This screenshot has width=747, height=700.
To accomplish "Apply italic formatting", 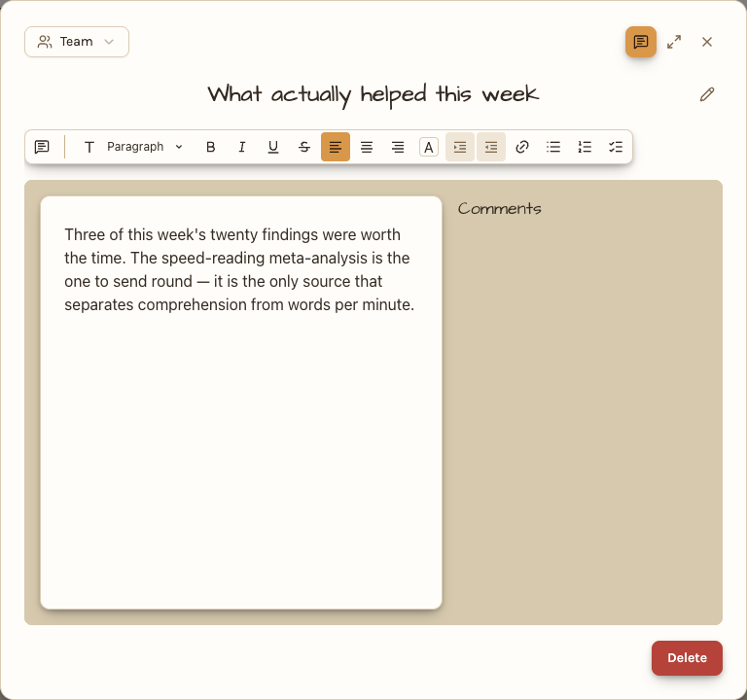I will tap(242, 147).
